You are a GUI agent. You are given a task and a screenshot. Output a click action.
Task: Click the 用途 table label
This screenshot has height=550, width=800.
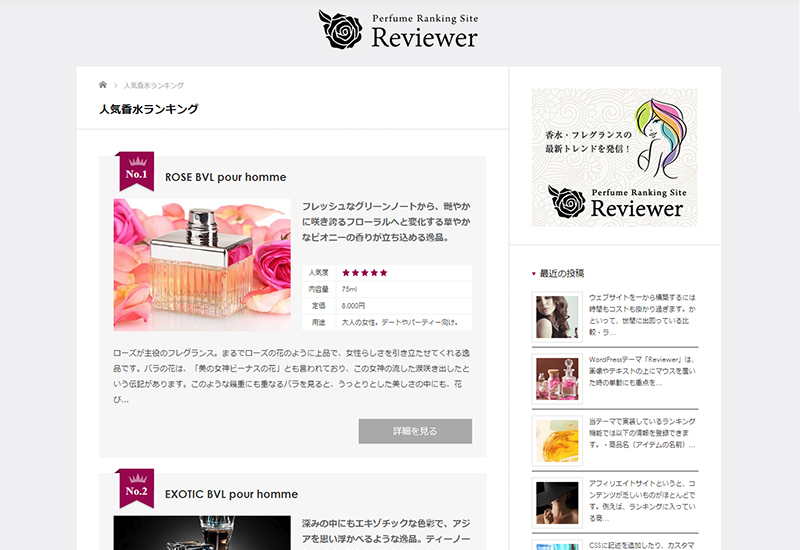[318, 322]
